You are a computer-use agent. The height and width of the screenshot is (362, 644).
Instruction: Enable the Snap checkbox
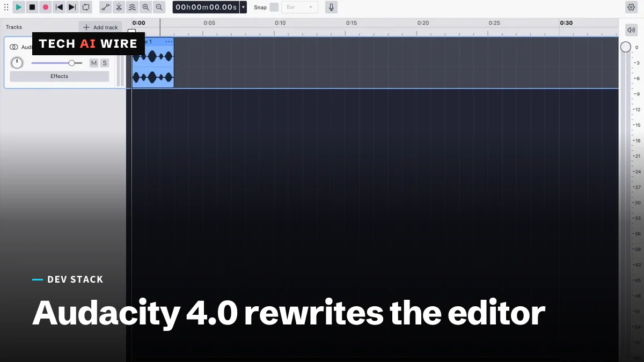click(274, 7)
